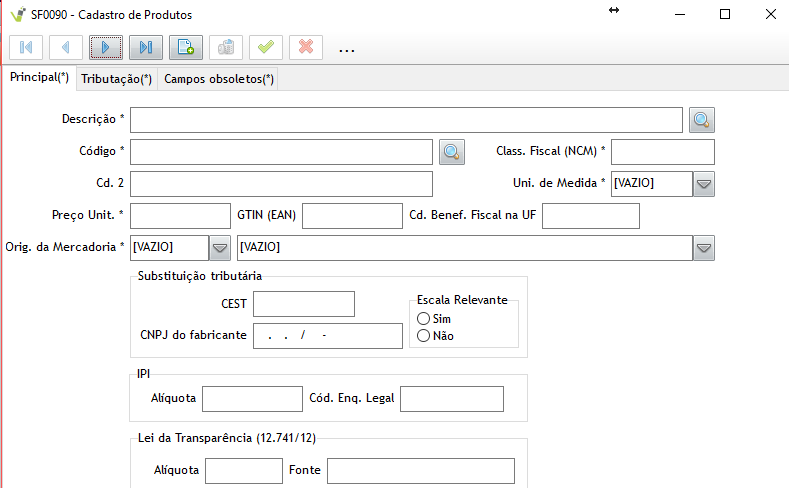Viewport: 789px width, 488px height.
Task: Open the toolbar overflow ellipsis
Action: pos(346,50)
